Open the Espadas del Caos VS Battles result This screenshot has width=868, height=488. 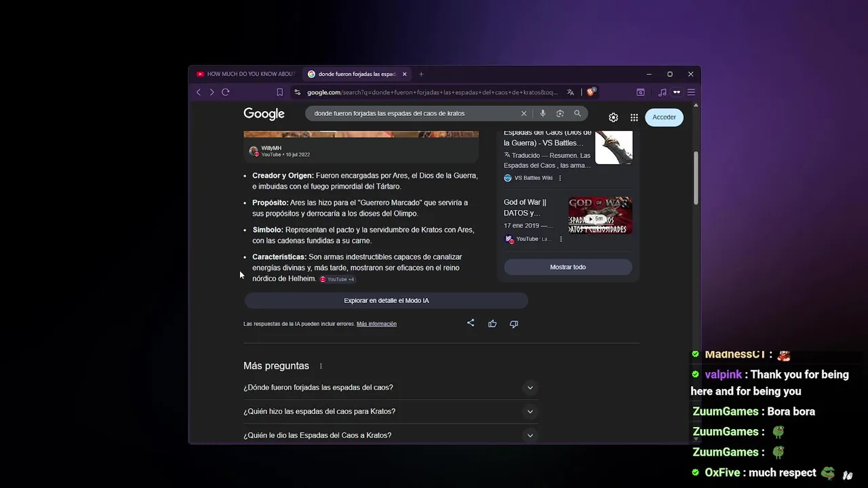click(x=547, y=138)
